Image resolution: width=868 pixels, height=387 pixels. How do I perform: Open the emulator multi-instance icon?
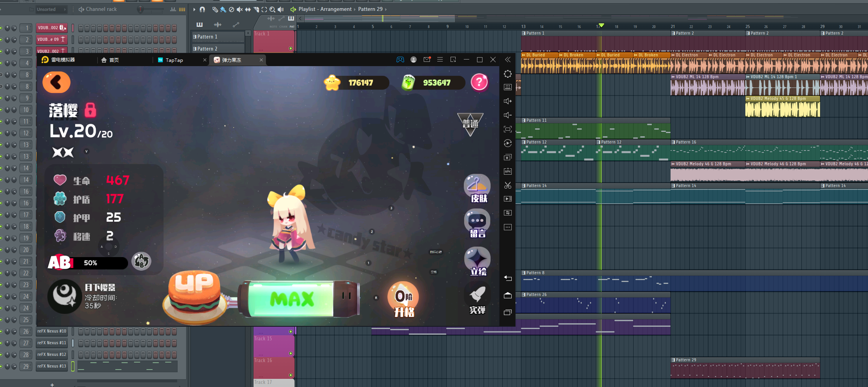click(508, 158)
